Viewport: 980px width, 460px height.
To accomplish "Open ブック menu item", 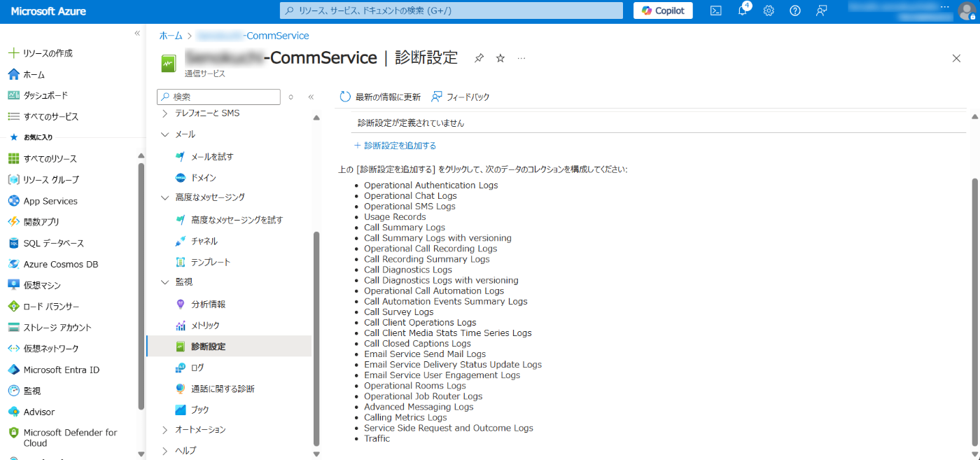I will click(192, 410).
